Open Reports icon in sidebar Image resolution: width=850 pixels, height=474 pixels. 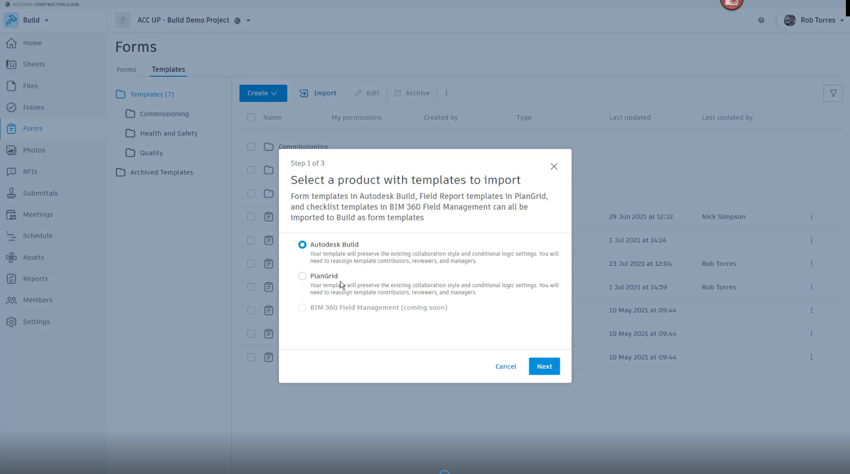[11, 278]
